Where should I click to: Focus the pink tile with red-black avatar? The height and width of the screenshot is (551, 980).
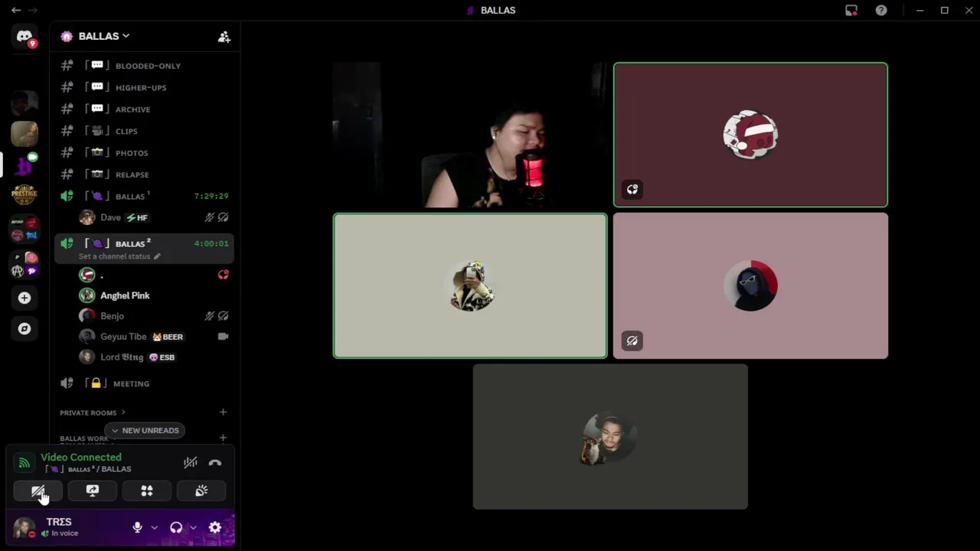(750, 285)
